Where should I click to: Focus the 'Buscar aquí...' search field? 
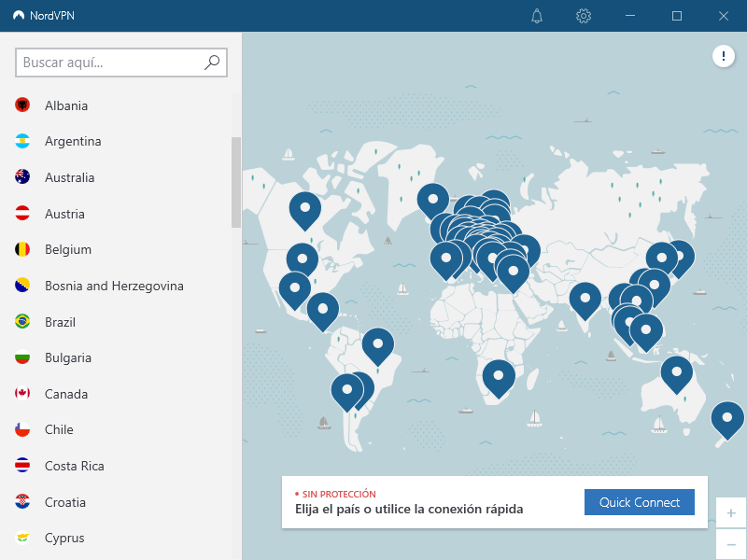121,63
